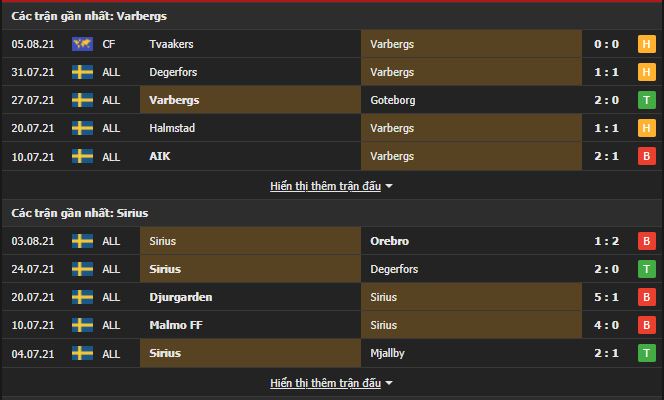Viewport: 664px width, 400px height.
Task: Click the flag icon beside Tvaakers match
Action: point(82,44)
